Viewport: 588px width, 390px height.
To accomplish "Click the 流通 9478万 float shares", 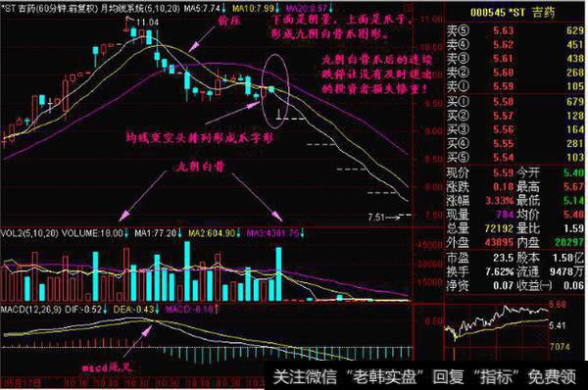I will [x=551, y=271].
